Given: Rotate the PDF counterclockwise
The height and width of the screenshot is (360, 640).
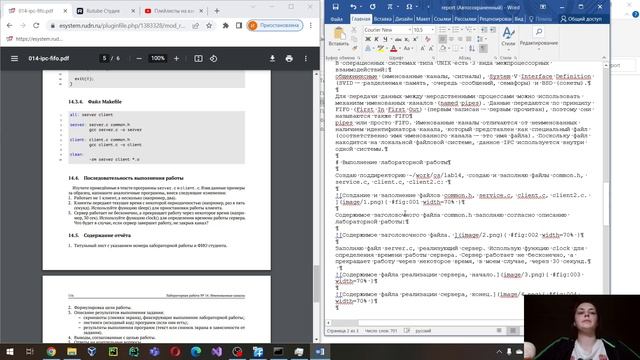Looking at the screenshot, I should click(x=213, y=58).
